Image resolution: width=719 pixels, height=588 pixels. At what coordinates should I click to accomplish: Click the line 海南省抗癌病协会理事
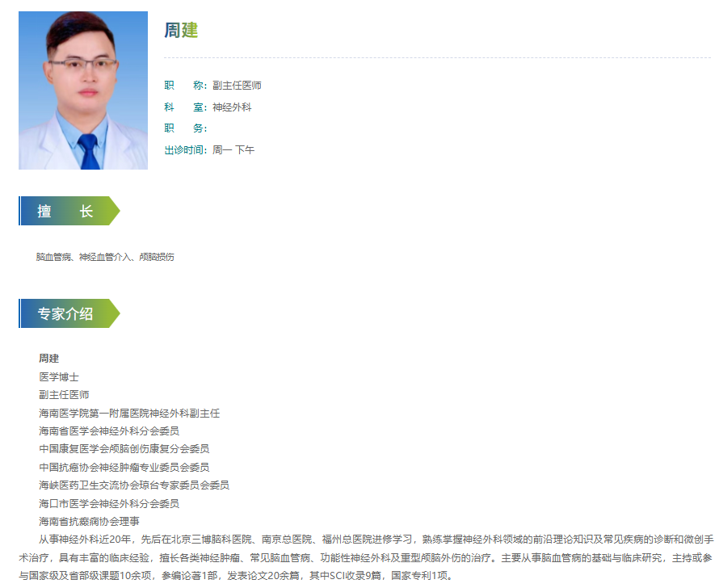pos(90,521)
